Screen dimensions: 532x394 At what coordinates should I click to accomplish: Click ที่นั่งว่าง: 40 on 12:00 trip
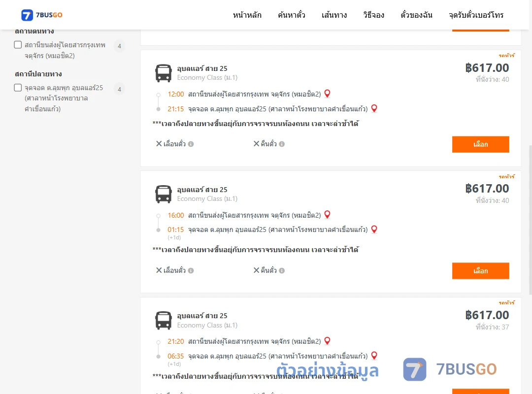point(492,79)
